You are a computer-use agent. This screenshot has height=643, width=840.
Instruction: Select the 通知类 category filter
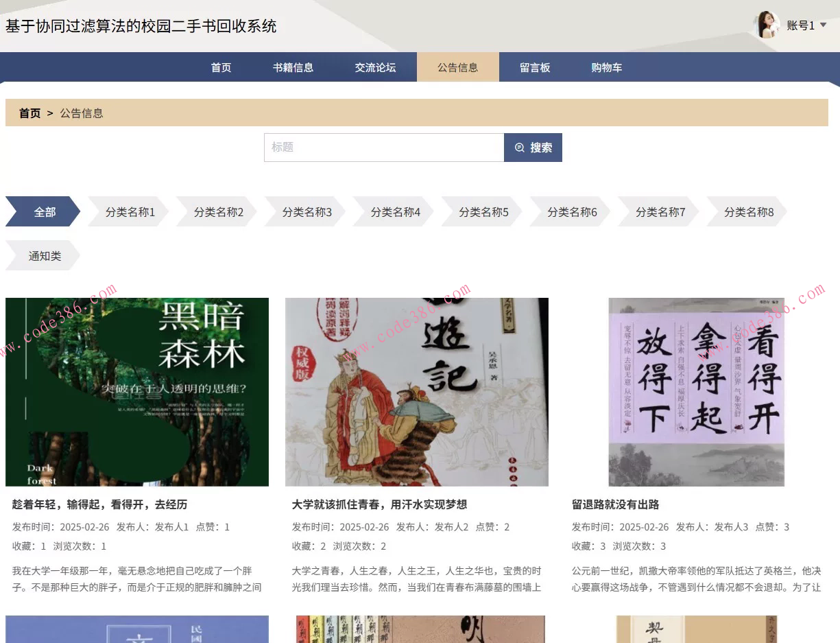pyautogui.click(x=43, y=255)
